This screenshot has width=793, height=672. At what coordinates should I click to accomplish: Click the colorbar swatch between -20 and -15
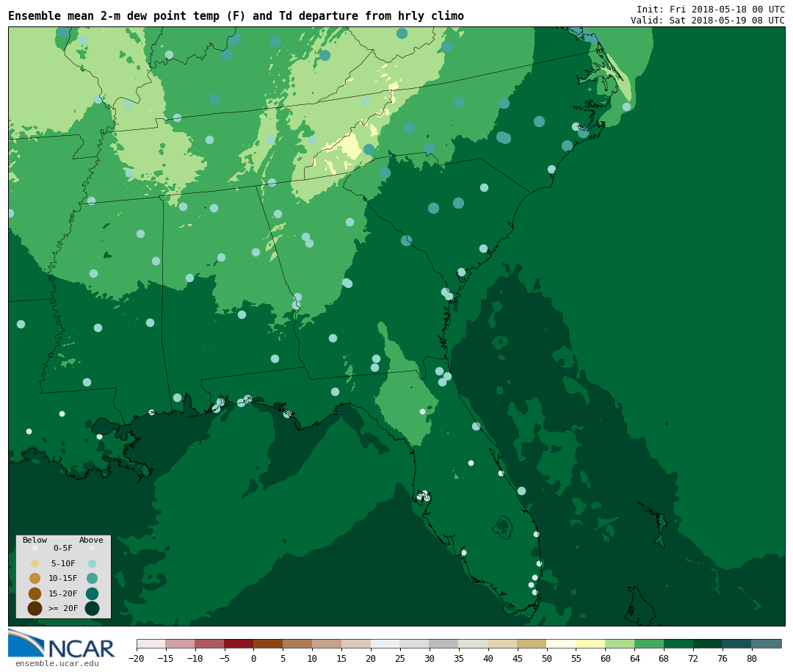[151, 643]
